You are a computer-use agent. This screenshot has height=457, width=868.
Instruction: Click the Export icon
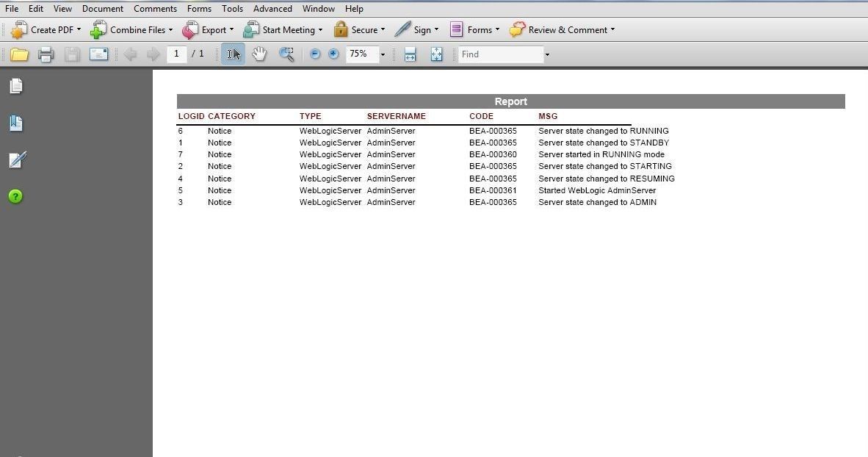coord(190,30)
